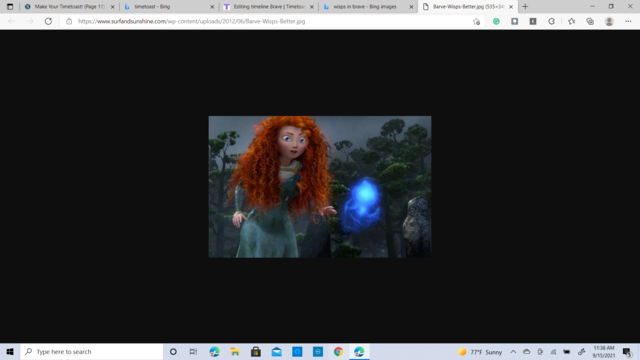The width and height of the screenshot is (640, 360).
Task: Go back to previous page
Action: (11, 21)
